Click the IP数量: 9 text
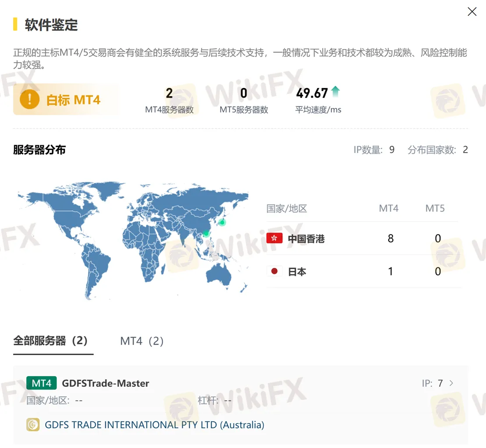This screenshot has width=486, height=448. (x=374, y=150)
